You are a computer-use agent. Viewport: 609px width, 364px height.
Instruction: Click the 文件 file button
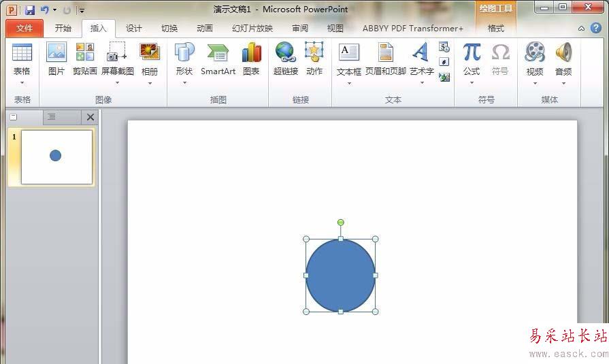click(24, 29)
